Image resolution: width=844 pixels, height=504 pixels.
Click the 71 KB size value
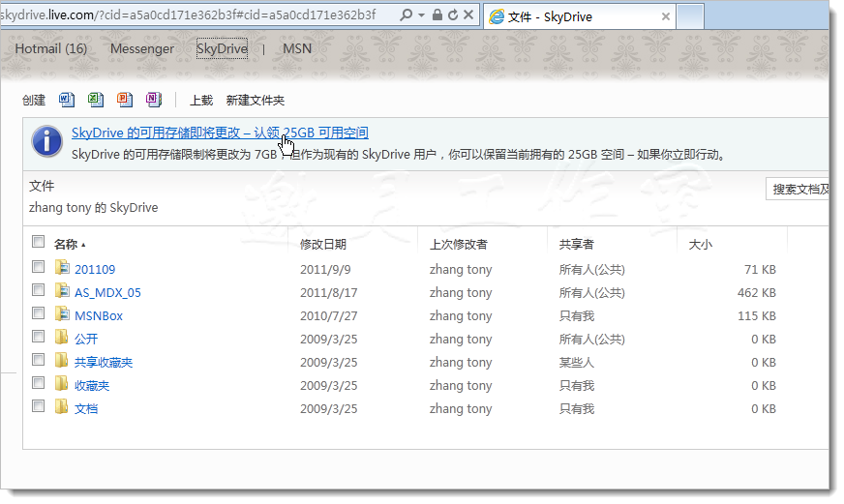pos(760,269)
